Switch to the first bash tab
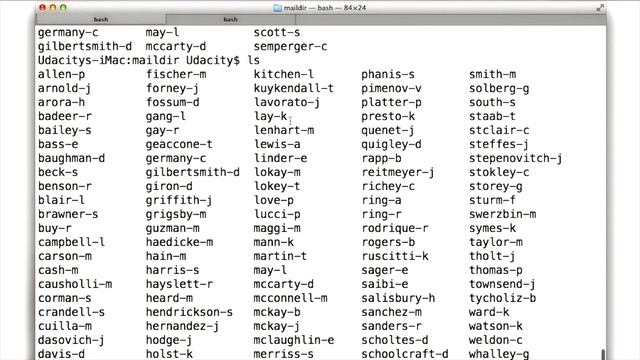The image size is (640, 360). [101, 19]
